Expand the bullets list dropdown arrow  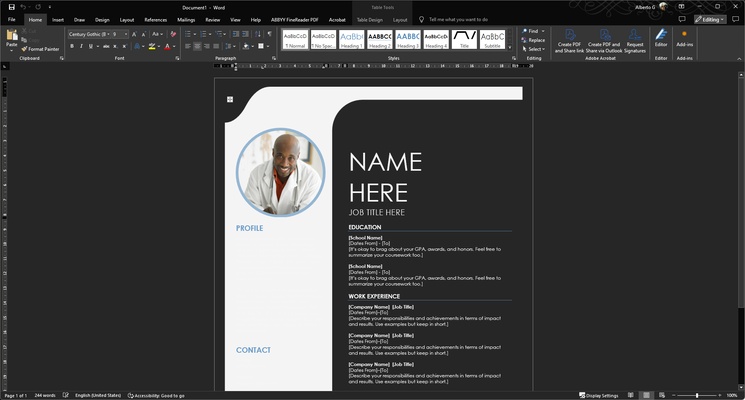click(x=195, y=34)
